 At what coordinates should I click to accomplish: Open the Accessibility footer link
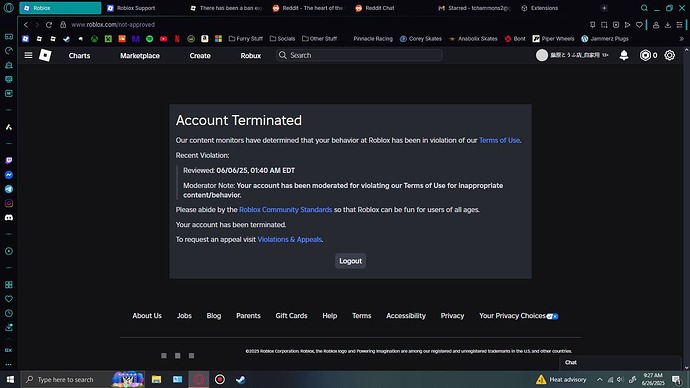click(x=406, y=316)
